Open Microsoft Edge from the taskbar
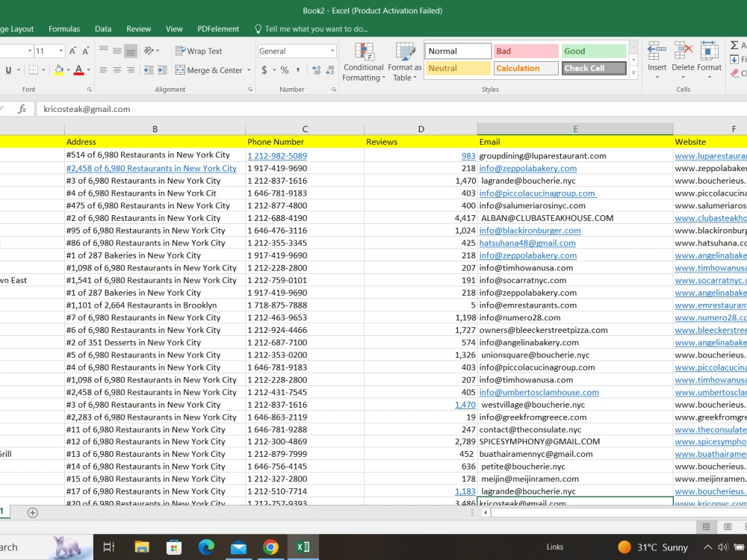The image size is (747, 560). [206, 547]
